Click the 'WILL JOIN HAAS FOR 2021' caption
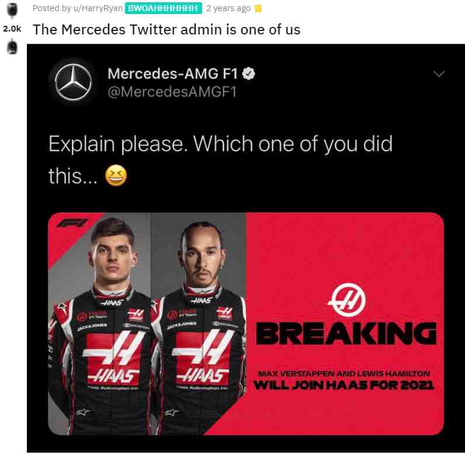Screen dimensions: 465x476 (x=344, y=385)
